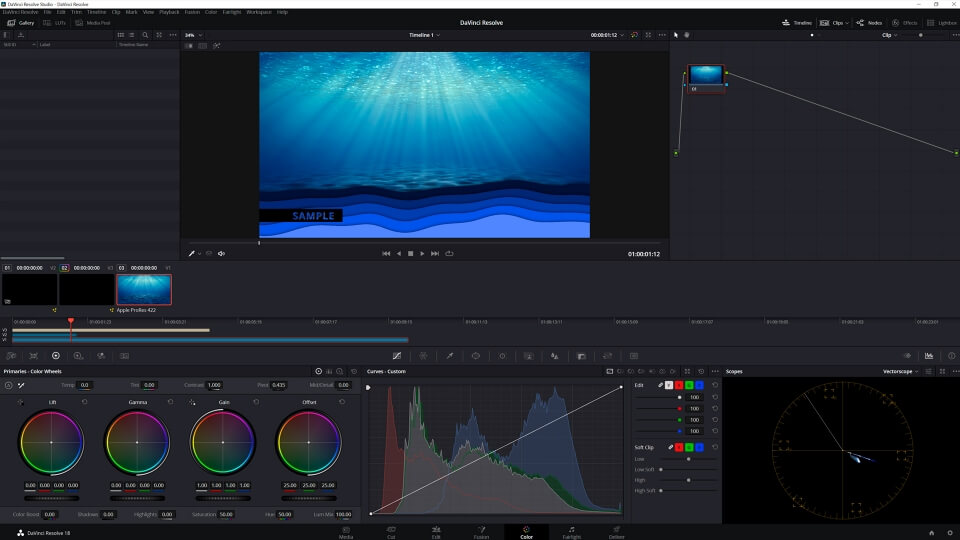The height and width of the screenshot is (540, 960).
Task: Open the Fairlight menu
Action: (x=231, y=12)
